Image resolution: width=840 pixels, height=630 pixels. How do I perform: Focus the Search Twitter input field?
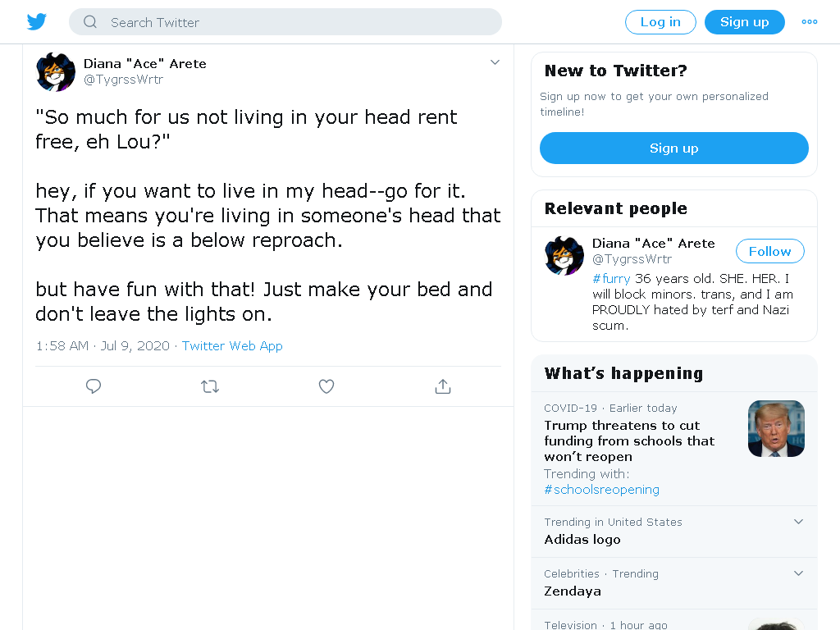click(285, 22)
